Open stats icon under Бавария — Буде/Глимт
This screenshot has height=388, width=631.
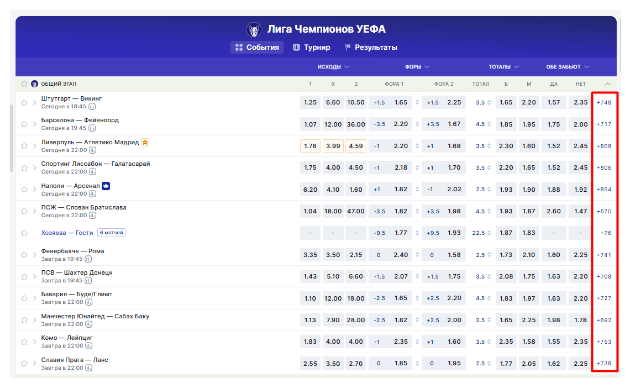coord(89,302)
